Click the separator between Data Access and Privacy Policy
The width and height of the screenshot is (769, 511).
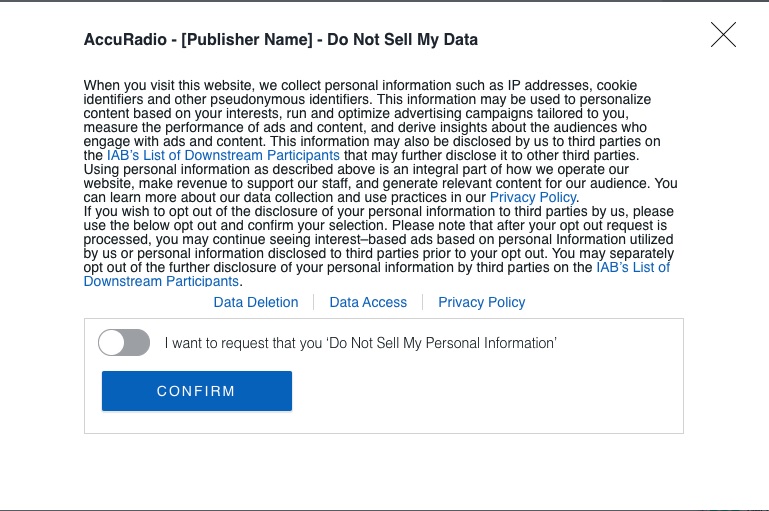coord(423,302)
